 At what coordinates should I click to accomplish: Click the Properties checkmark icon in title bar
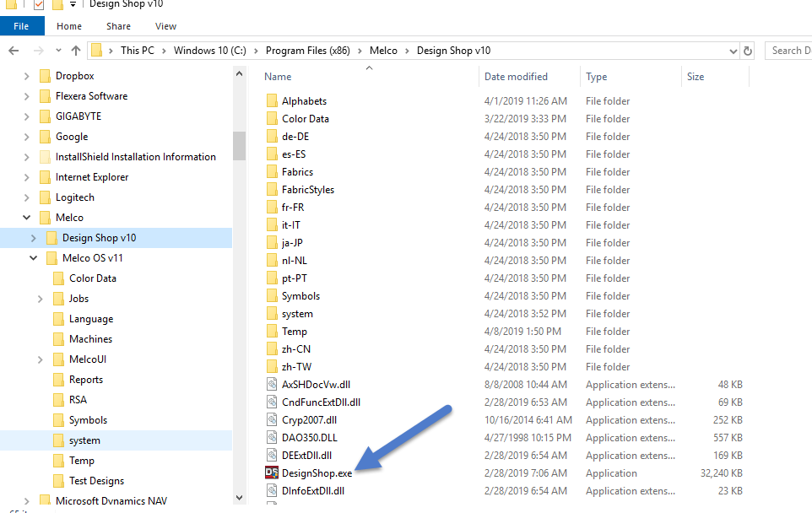click(x=39, y=4)
